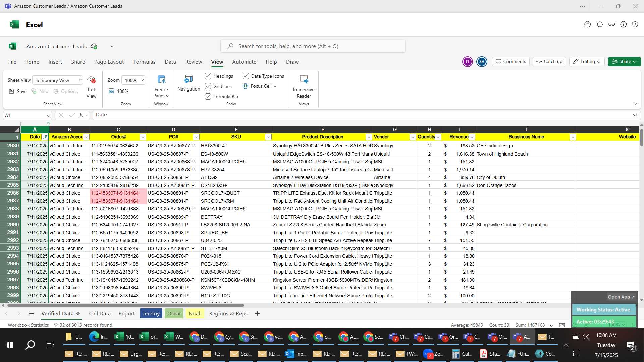
Task: Switch to Call Data sheet tab
Action: click(100, 313)
